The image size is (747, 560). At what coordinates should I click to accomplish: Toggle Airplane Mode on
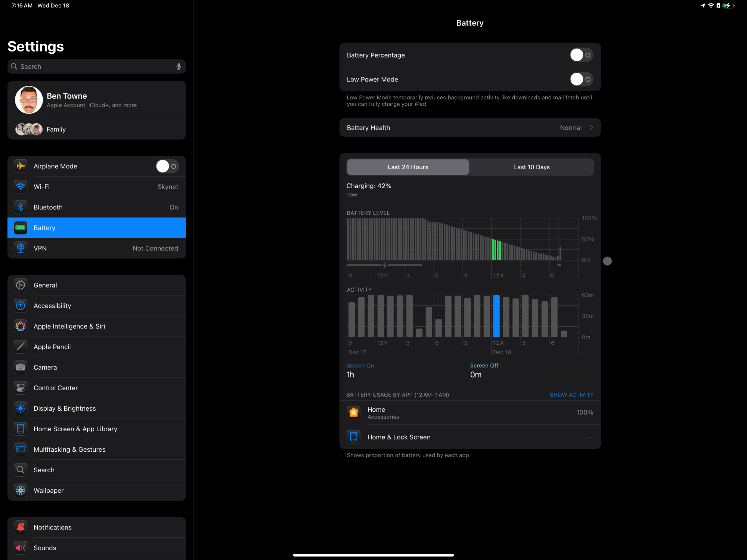click(167, 166)
